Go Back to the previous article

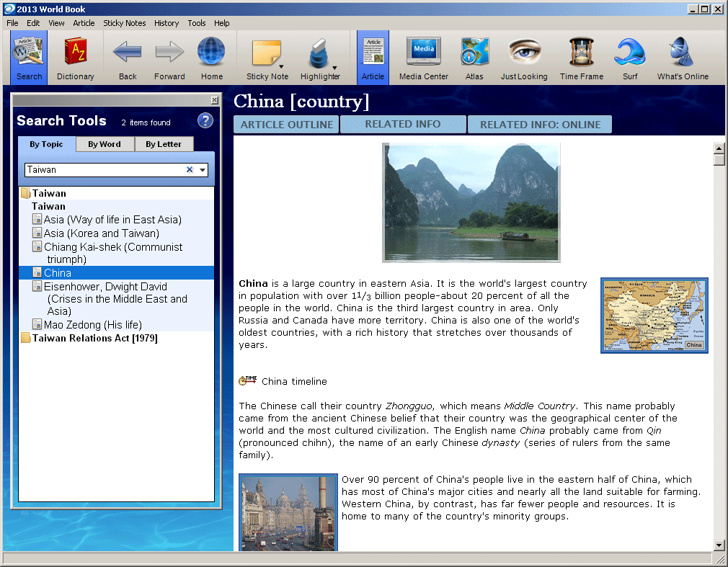[127, 58]
